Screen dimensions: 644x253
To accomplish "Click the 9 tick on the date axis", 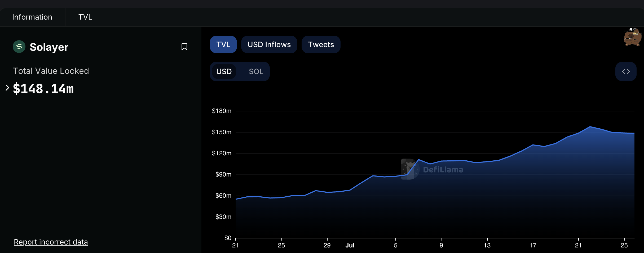I will coord(441,245).
